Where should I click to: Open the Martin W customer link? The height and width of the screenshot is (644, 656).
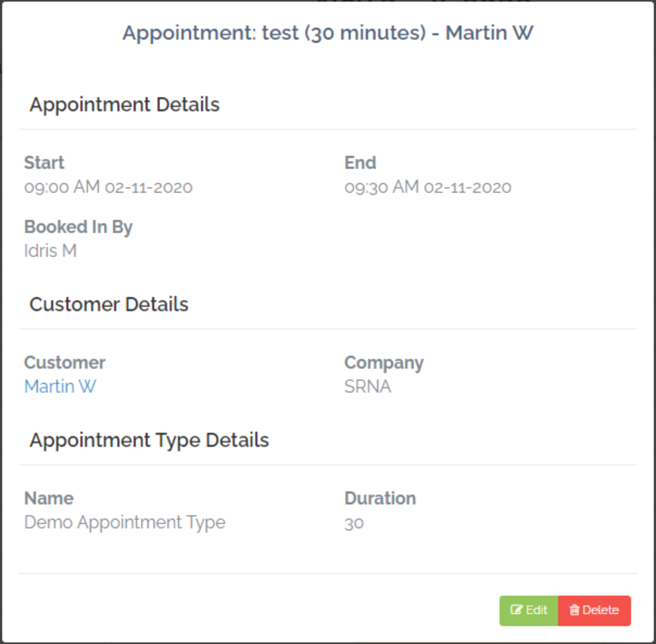pyautogui.click(x=60, y=387)
